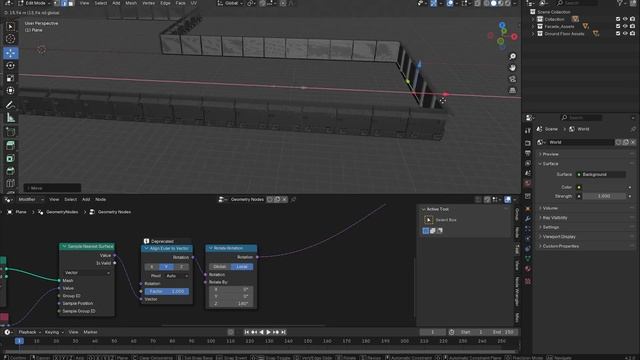Select the Annotate tool
This screenshot has width=640, height=360.
(11, 105)
